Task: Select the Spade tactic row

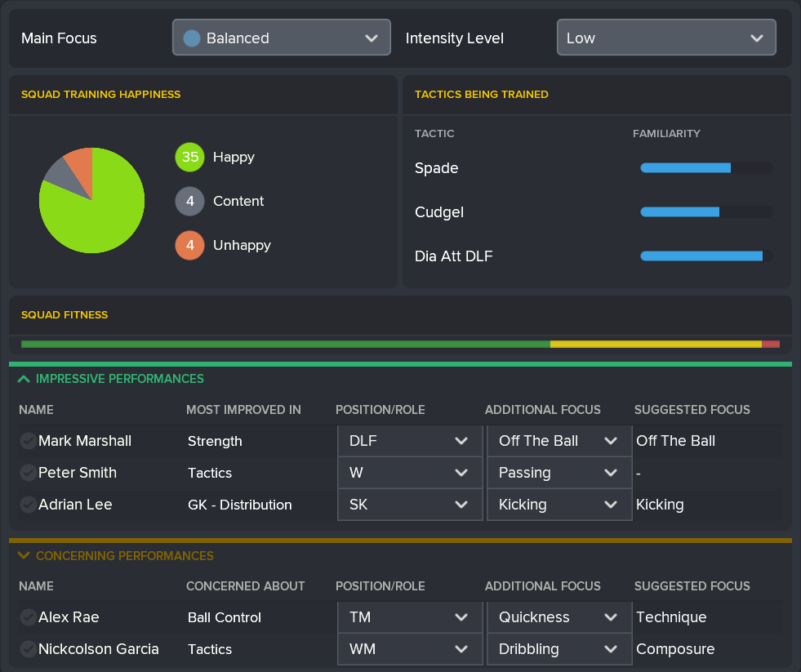Action: [x=437, y=168]
